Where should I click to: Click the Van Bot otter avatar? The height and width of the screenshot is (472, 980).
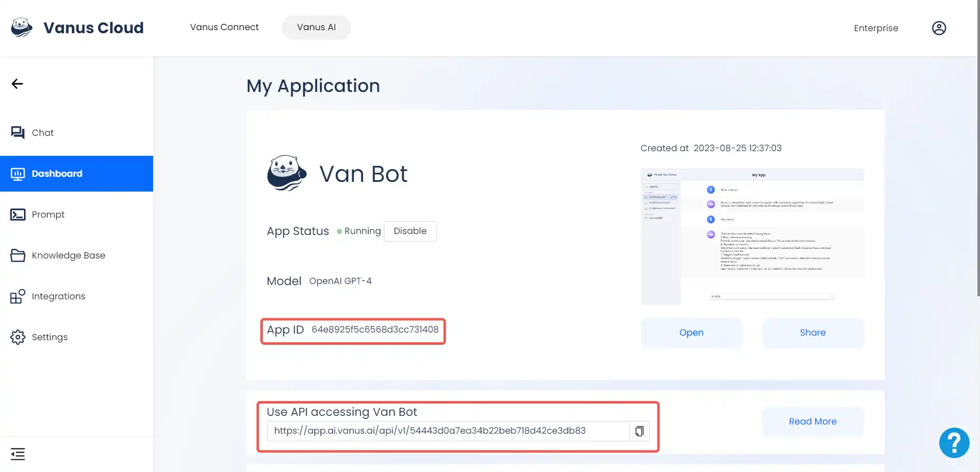click(x=286, y=173)
